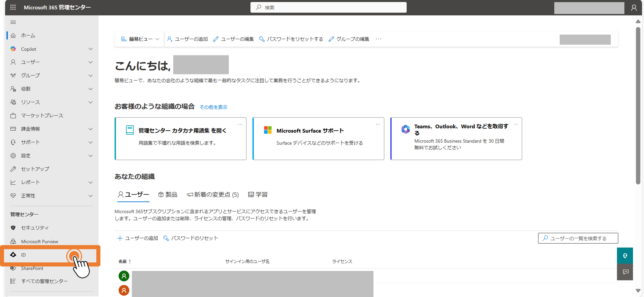Open the feedback chat button
The height and width of the screenshot is (297, 644).
point(625,272)
